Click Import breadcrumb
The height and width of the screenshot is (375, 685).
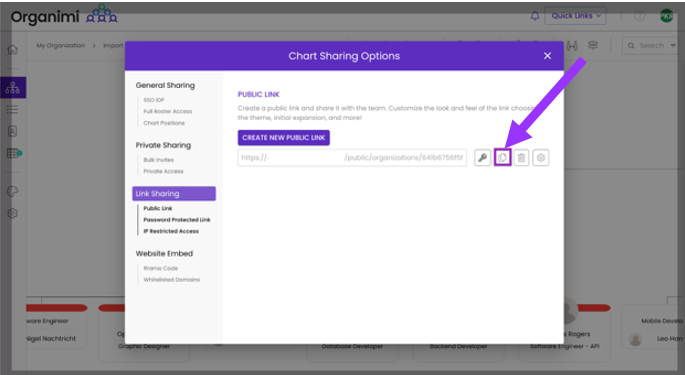(113, 45)
